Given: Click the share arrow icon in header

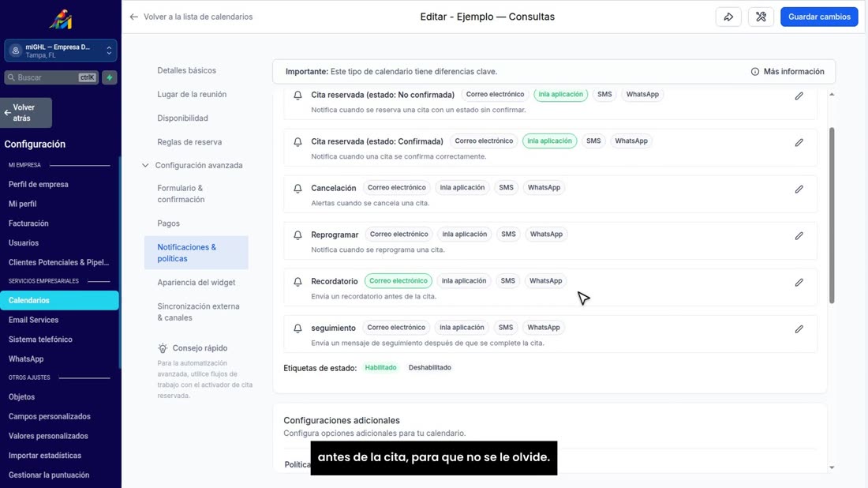Looking at the screenshot, I should (x=728, y=17).
